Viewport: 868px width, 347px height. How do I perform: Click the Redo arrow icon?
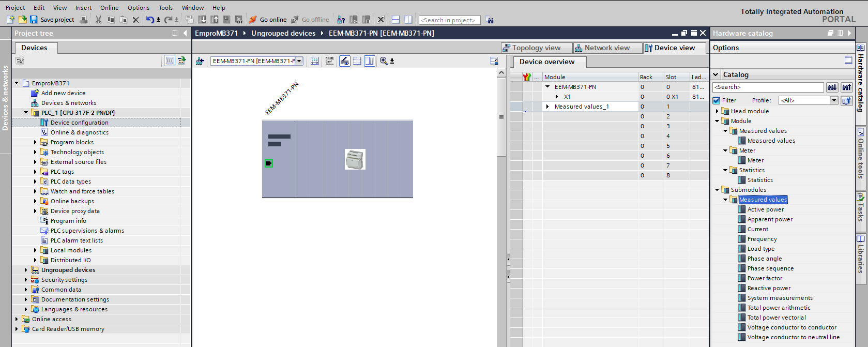168,20
